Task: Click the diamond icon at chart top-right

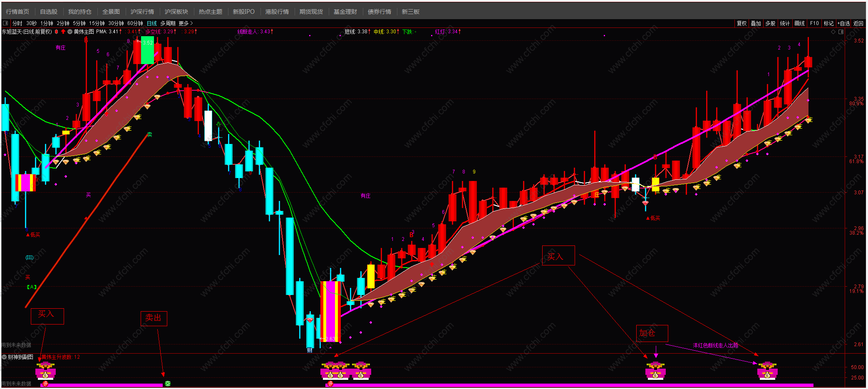Action: pos(833,32)
